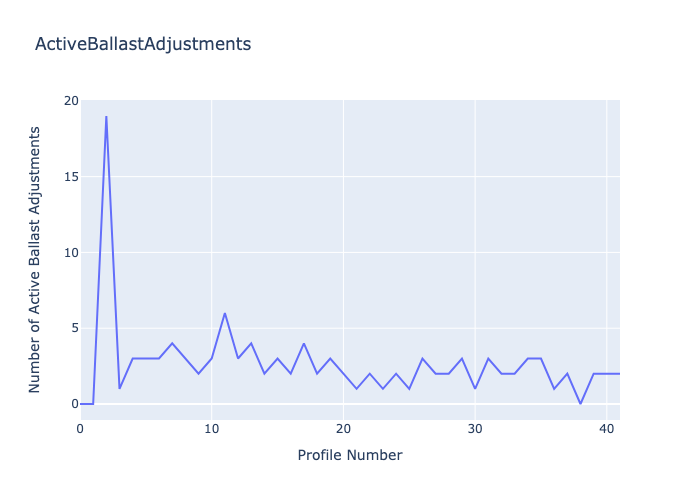Click the peak of 4 at profile 7
700x500 pixels.
pos(172,343)
